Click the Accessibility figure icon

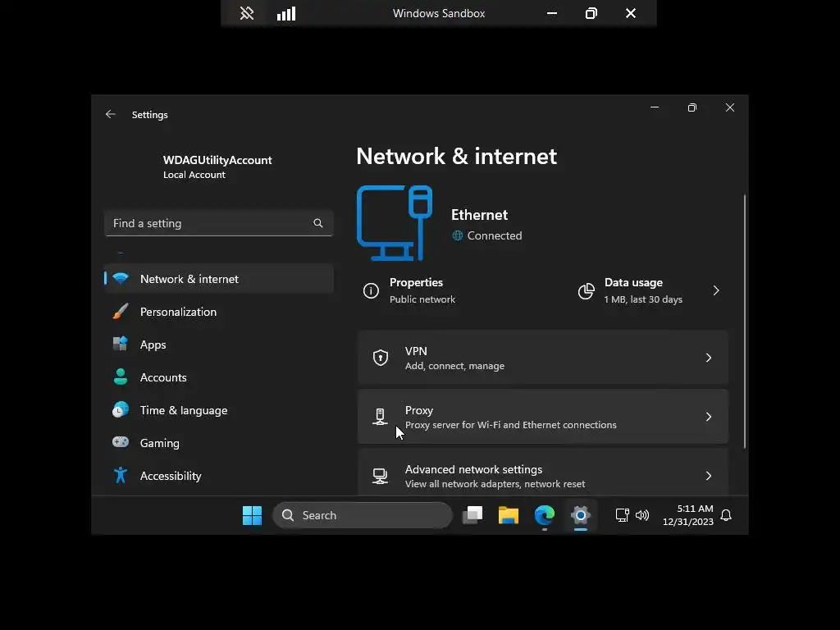click(x=121, y=475)
